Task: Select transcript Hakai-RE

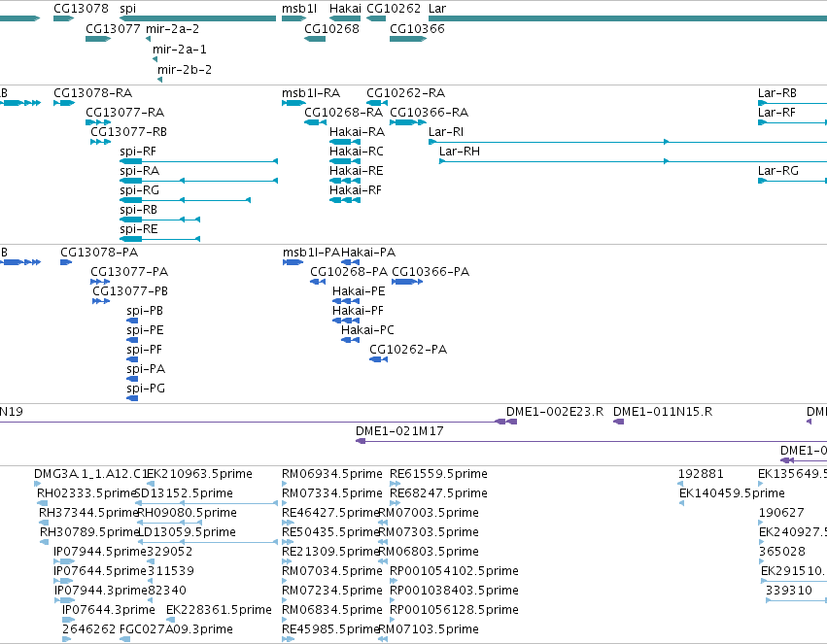Action: tap(356, 171)
